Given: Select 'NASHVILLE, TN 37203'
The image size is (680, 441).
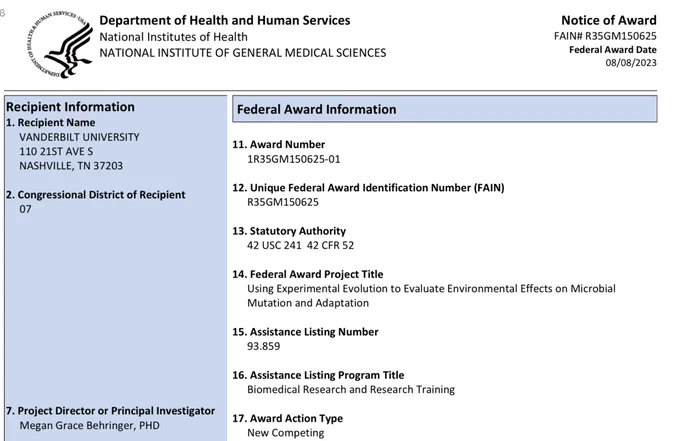Looking at the screenshot, I should click(x=71, y=166).
